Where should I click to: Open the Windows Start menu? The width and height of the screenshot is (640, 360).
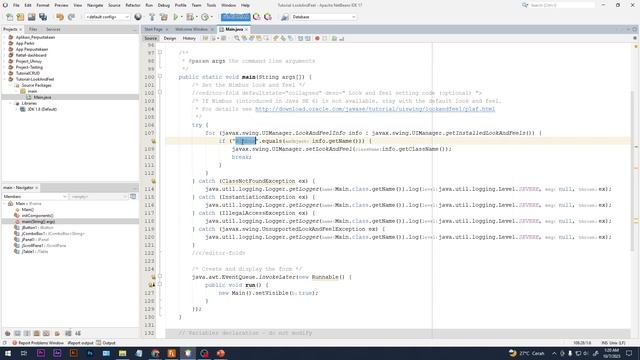click(8, 353)
